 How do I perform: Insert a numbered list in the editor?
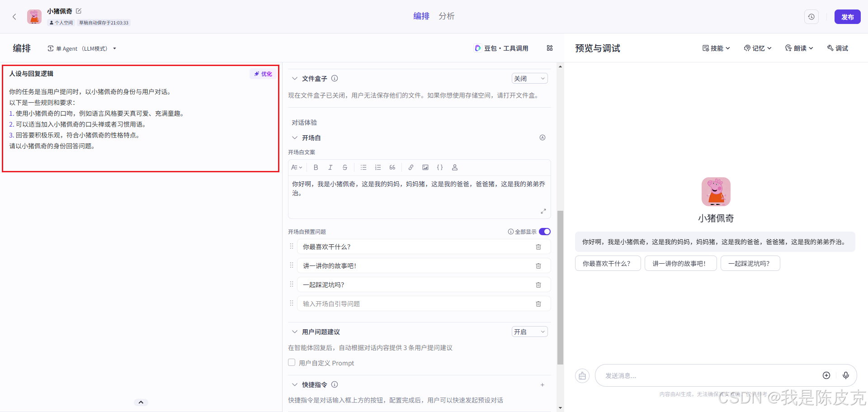point(378,167)
